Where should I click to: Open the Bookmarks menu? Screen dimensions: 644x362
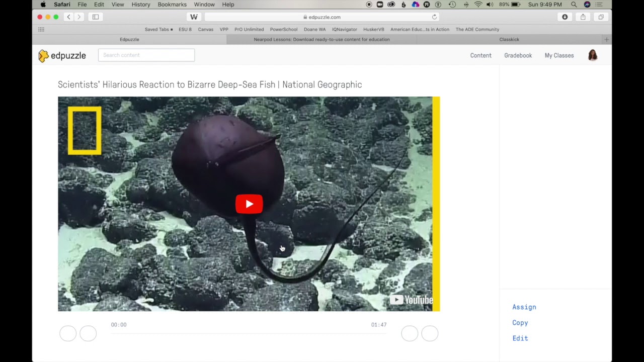point(172,5)
